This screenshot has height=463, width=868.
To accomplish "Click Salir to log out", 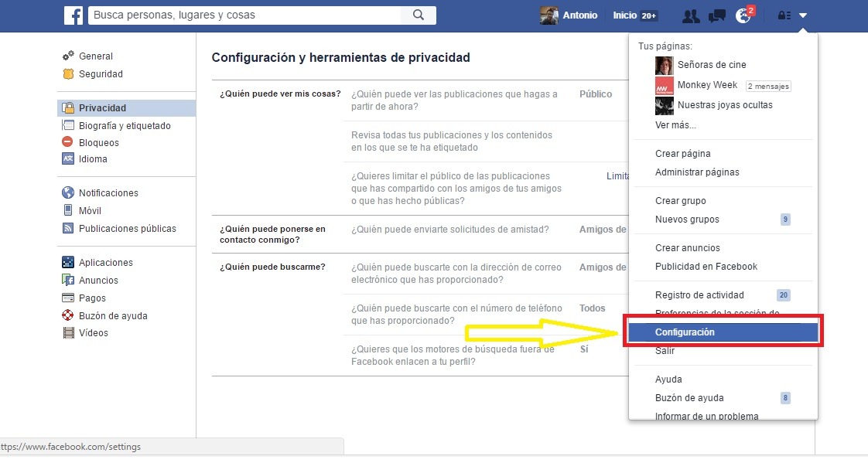I will [x=665, y=351].
